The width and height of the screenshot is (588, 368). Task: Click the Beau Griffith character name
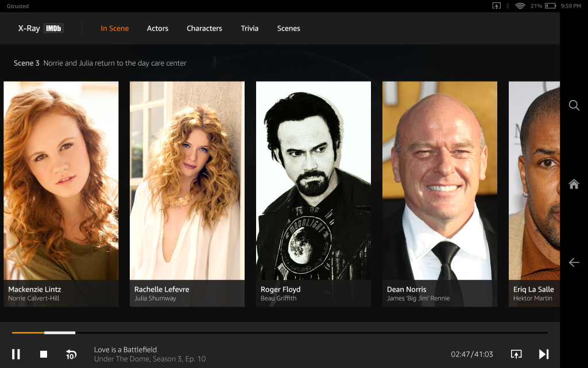278,298
